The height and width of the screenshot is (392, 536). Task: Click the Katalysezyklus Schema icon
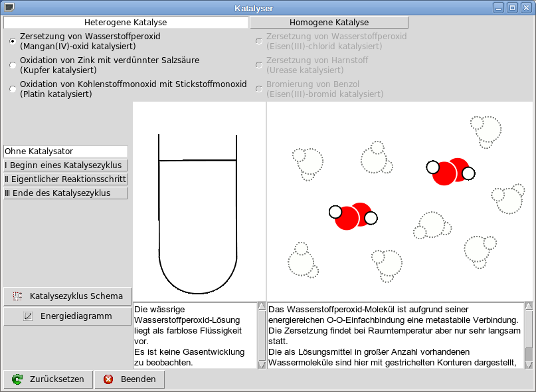coord(18,296)
